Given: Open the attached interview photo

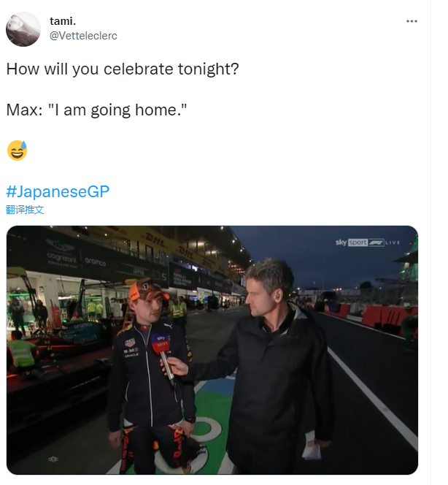Looking at the screenshot, I should tap(212, 350).
